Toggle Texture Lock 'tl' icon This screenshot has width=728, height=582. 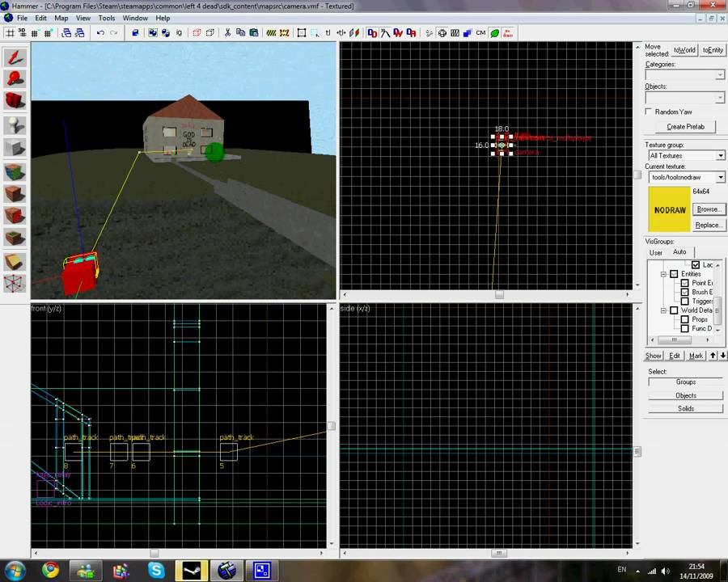(328, 32)
